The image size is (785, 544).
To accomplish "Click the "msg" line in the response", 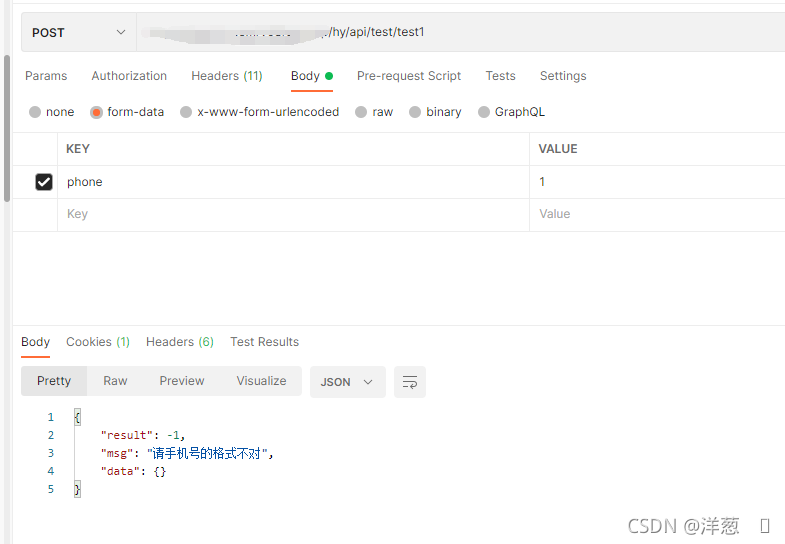I will pos(187,454).
